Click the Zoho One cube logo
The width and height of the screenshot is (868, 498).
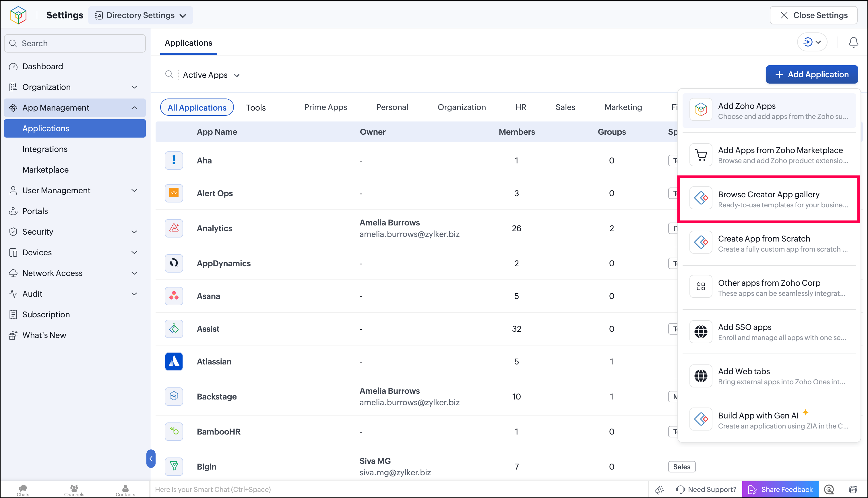point(18,16)
